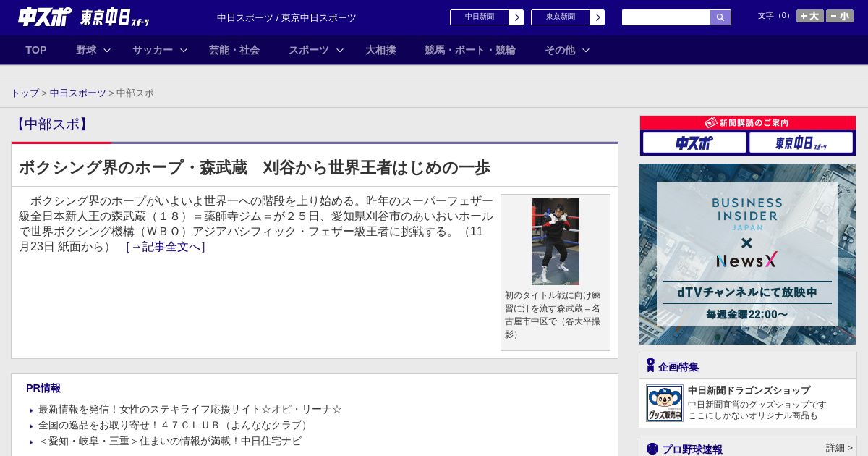Click the 【中部スポ】 section heading
Screen dimensions: 868x456
(x=51, y=124)
